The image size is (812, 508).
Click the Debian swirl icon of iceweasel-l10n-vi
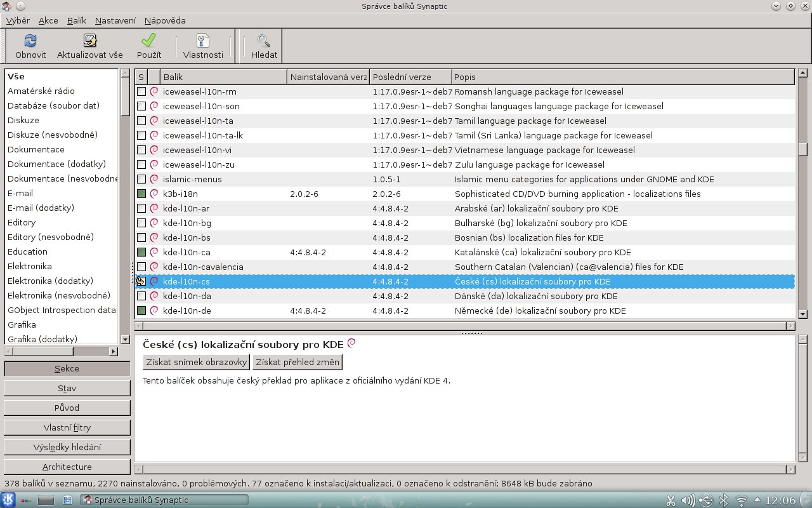point(154,150)
